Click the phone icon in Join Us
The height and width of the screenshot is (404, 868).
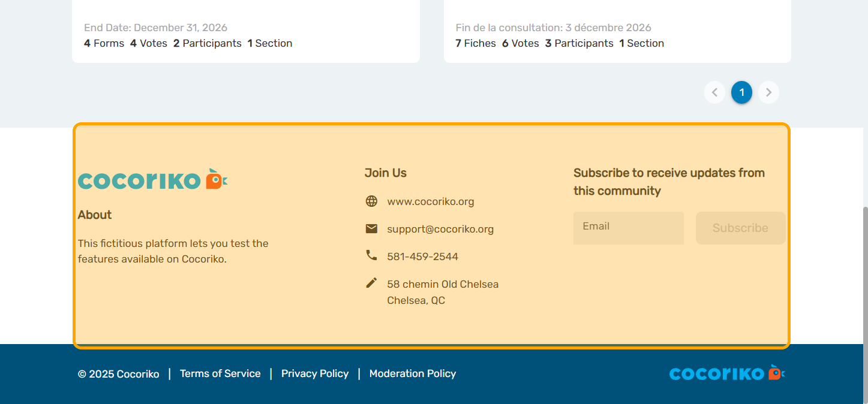pos(371,256)
